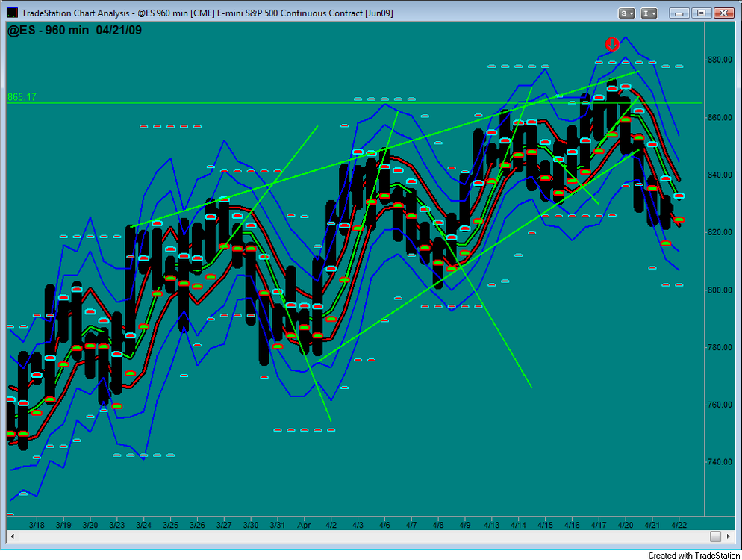The height and width of the screenshot is (560, 742).
Task: Click the scrollbar thumb at right end
Action: pos(715,536)
